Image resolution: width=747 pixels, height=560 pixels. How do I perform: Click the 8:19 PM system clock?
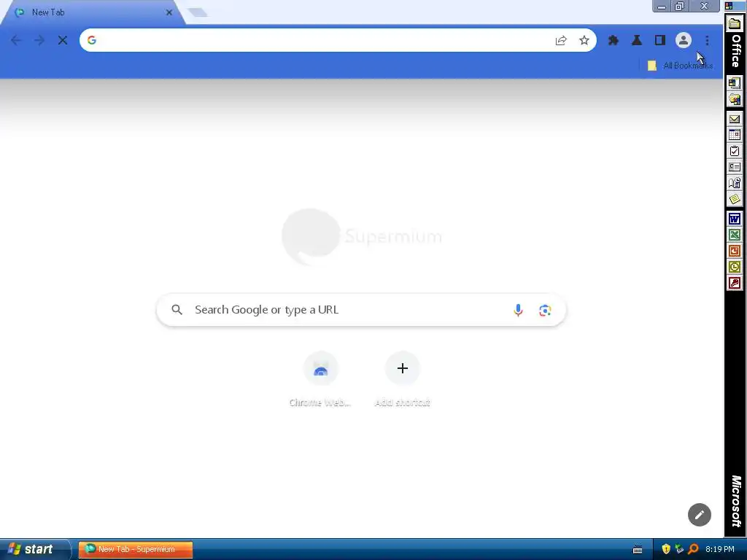[x=720, y=549]
